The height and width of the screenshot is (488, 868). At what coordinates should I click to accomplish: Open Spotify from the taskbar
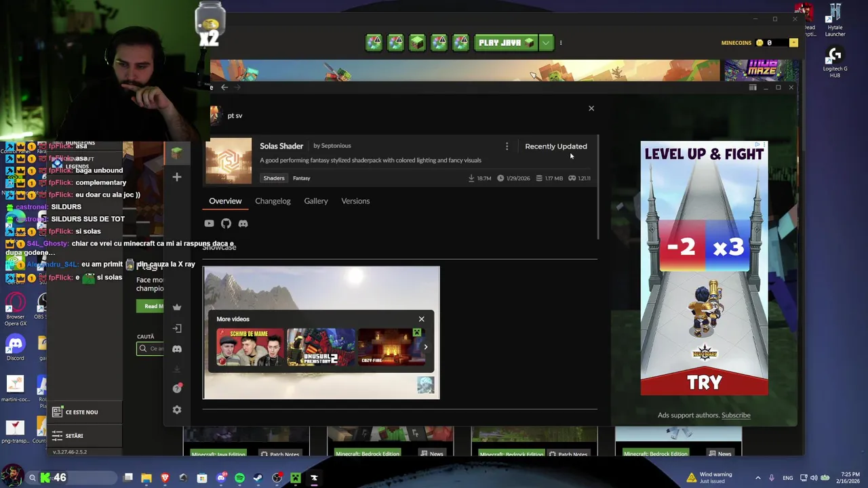click(239, 479)
